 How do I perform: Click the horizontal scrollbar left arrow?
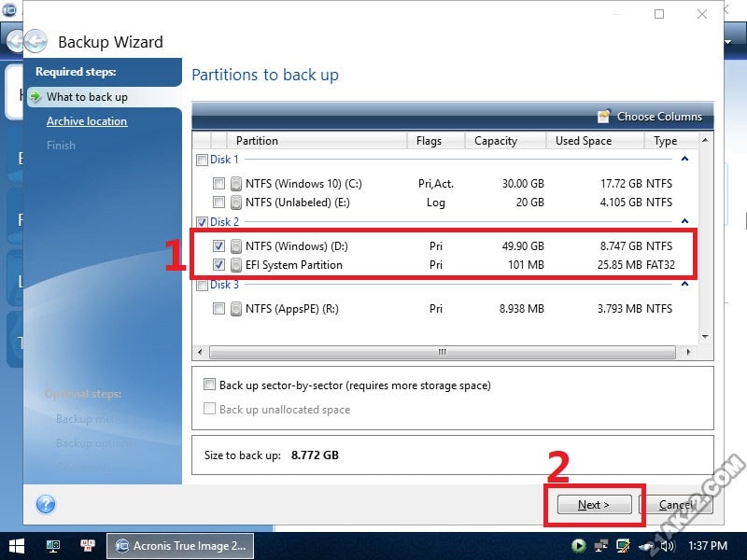point(200,353)
